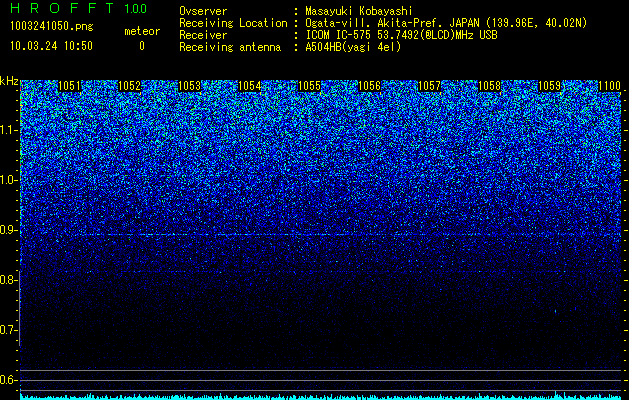Screen dimensions: 629x400
Task: Click the 1052 time marker
Action: [130, 86]
